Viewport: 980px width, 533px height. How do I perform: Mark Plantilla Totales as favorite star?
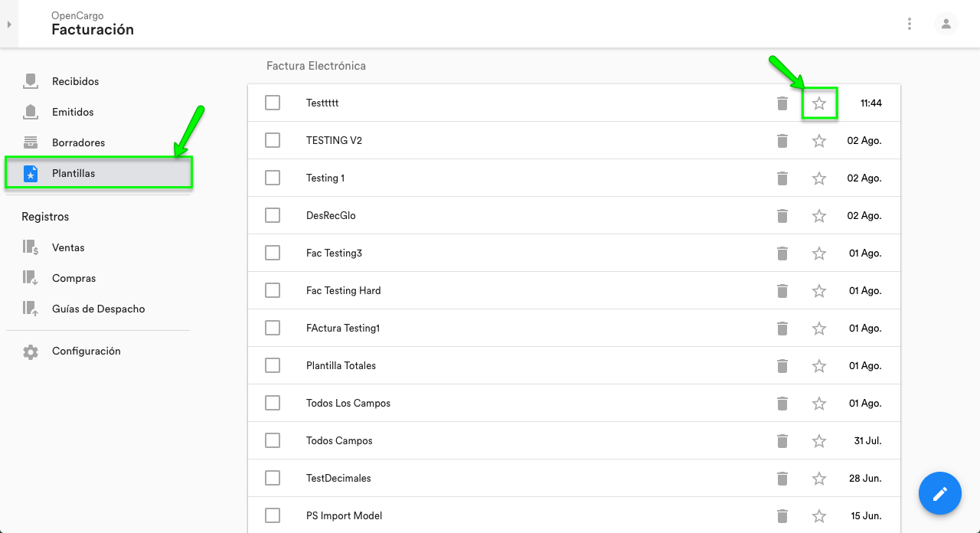[819, 366]
